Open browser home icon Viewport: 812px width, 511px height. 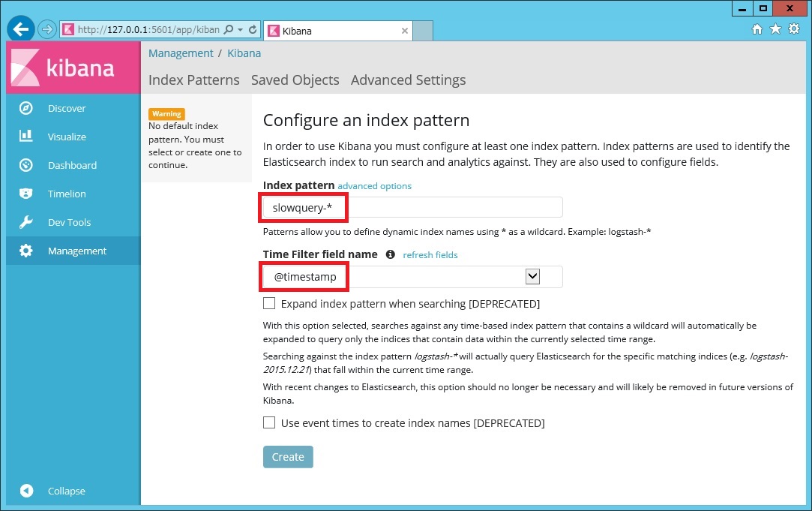[757, 29]
